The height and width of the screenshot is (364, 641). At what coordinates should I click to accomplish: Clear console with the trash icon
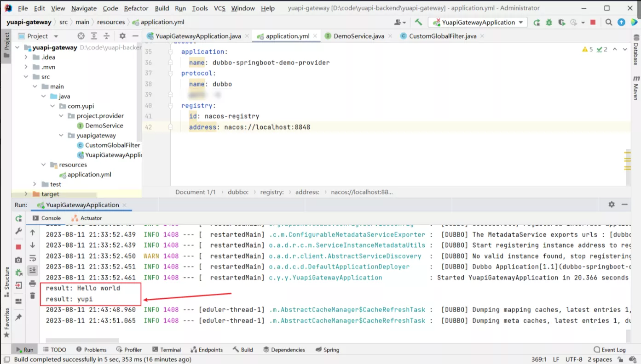pyautogui.click(x=32, y=296)
